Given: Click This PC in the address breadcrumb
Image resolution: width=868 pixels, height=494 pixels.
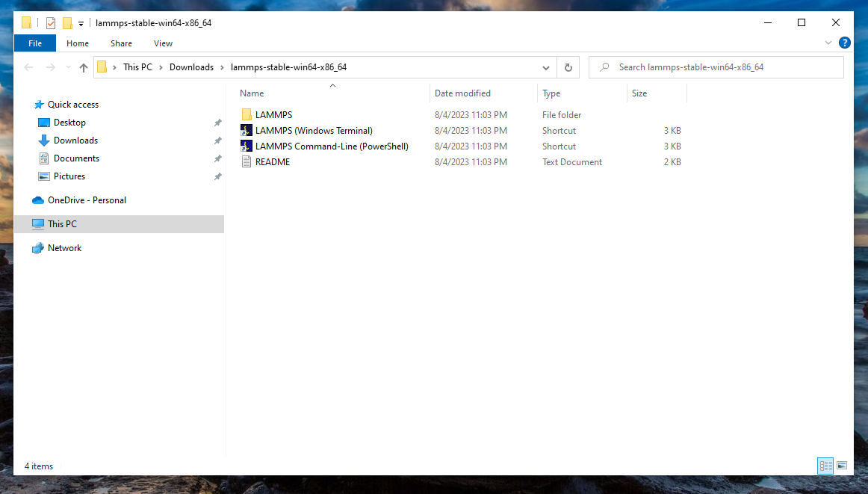Looking at the screenshot, I should 138,67.
